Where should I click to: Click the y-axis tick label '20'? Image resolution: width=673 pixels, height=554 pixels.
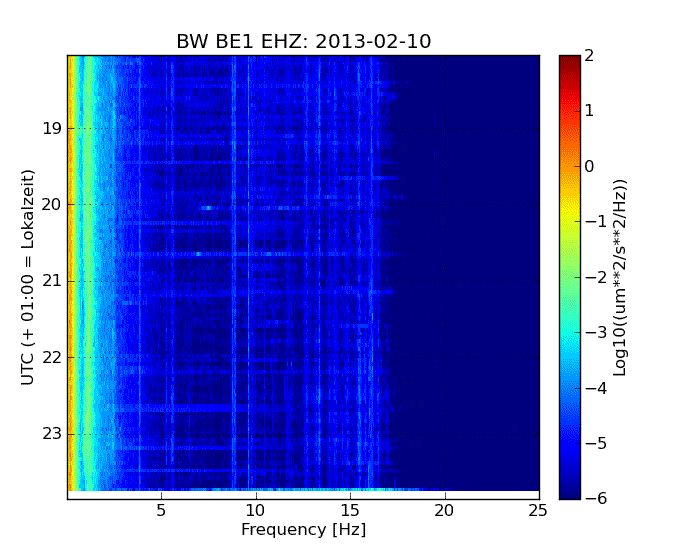(52, 205)
